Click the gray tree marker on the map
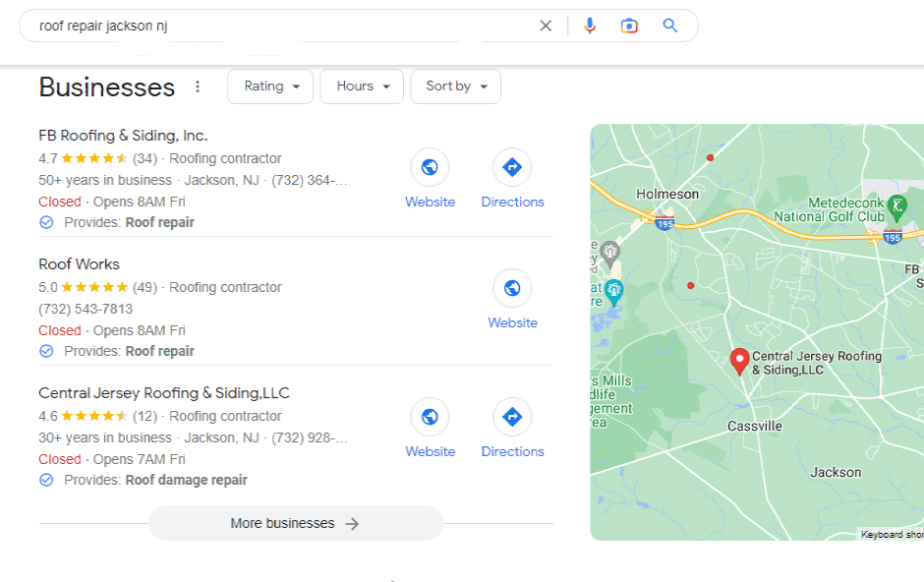The image size is (924, 582). (x=610, y=254)
